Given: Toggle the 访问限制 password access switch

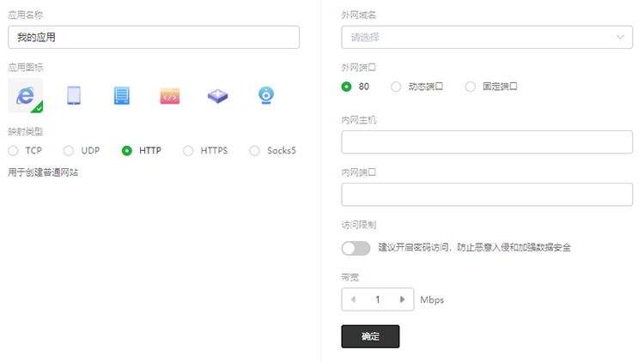Looking at the screenshot, I should point(355,248).
